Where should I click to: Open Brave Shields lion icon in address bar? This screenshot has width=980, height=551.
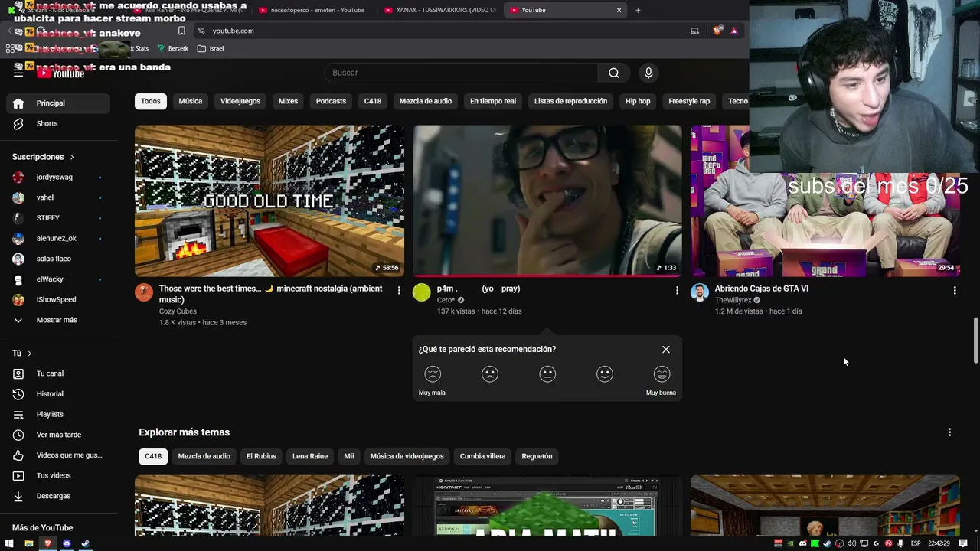click(x=717, y=31)
